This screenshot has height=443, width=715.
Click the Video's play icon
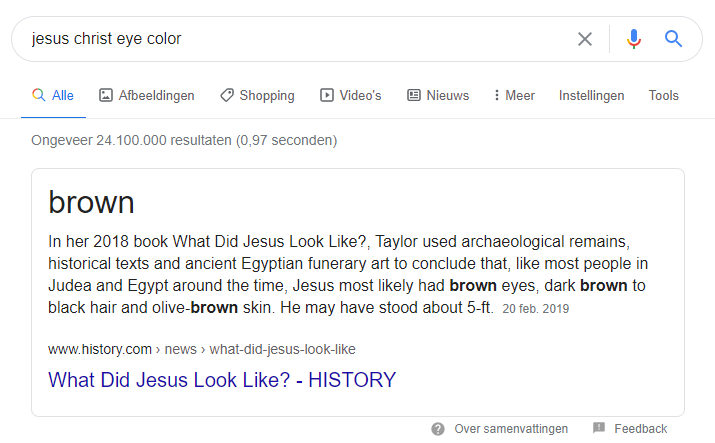pyautogui.click(x=327, y=96)
